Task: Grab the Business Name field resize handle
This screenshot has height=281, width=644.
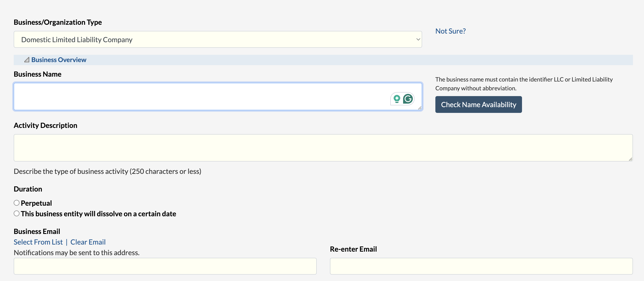Action: (x=419, y=108)
